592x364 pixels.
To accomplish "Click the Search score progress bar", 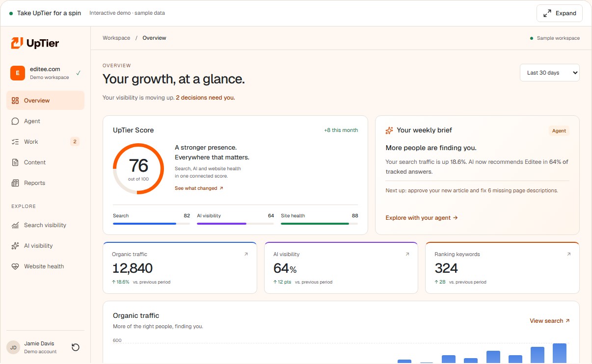I will (151, 224).
